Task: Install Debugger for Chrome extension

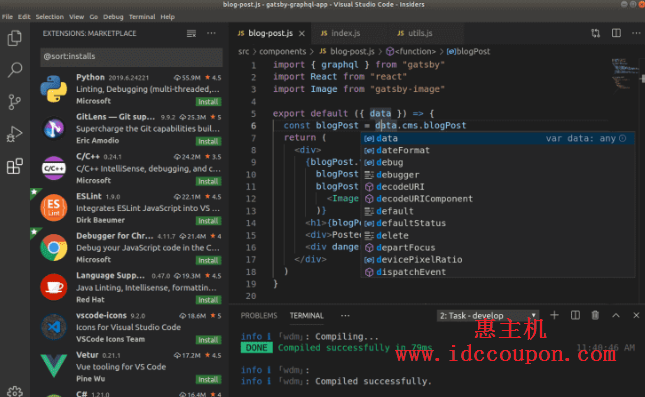Action: (x=208, y=260)
